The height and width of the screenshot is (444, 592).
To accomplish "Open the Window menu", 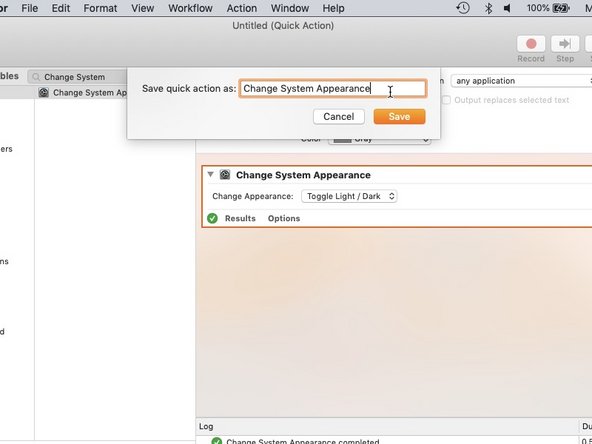I will (x=290, y=8).
